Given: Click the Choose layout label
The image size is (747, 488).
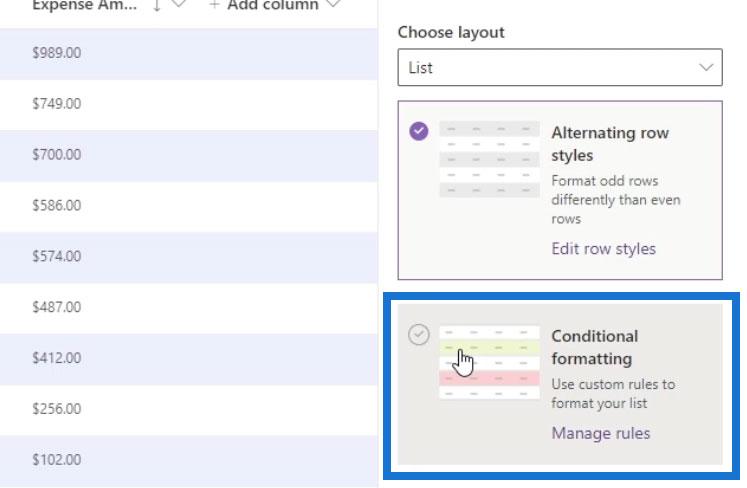Looking at the screenshot, I should [451, 32].
